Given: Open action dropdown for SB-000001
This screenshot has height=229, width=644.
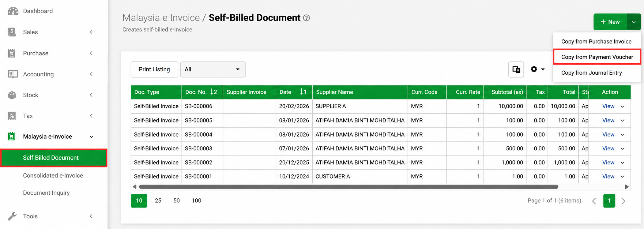Looking at the screenshot, I should [x=623, y=177].
